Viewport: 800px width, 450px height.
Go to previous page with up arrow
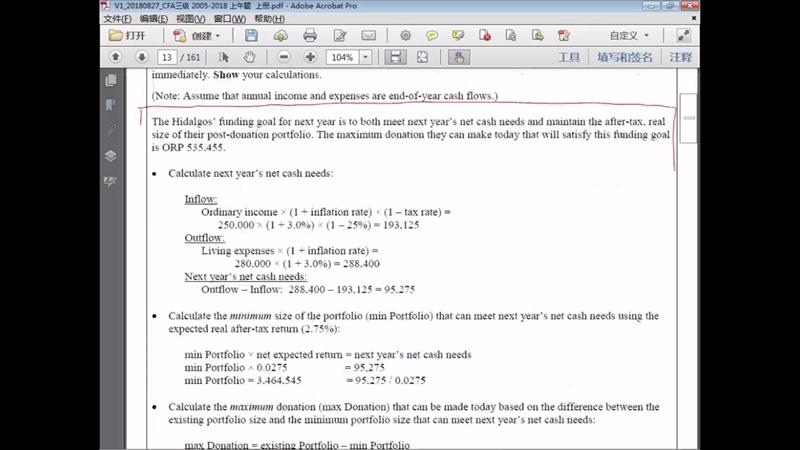tap(116, 57)
